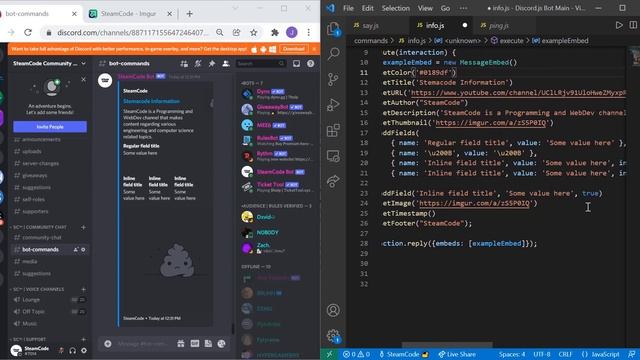Bookmark this page with star icon

pos(253,32)
